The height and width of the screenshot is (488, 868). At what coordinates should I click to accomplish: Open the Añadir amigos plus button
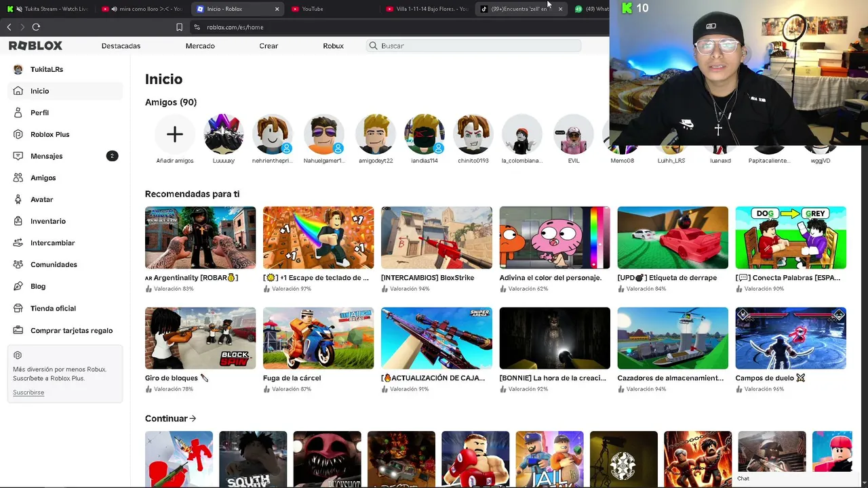point(175,134)
